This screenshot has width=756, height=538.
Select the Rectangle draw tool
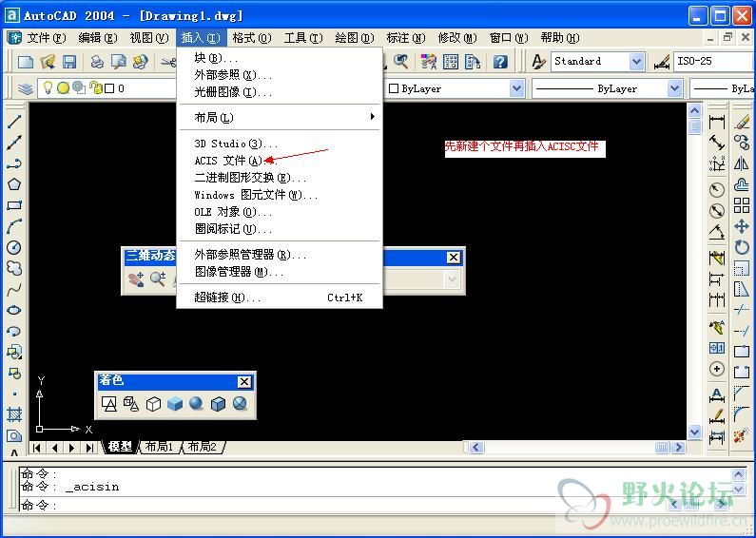(14, 205)
